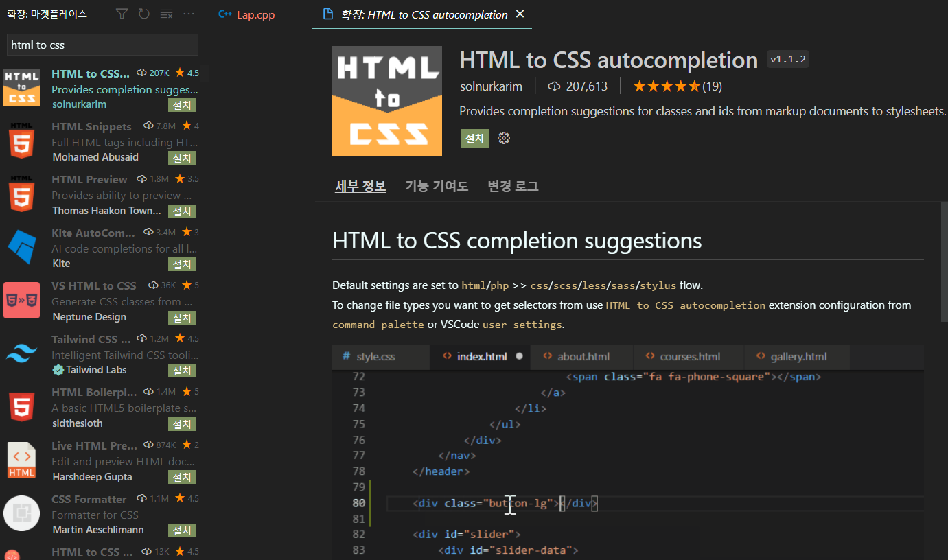This screenshot has width=948, height=560.
Task: Install extension from the detail page button
Action: pos(474,138)
